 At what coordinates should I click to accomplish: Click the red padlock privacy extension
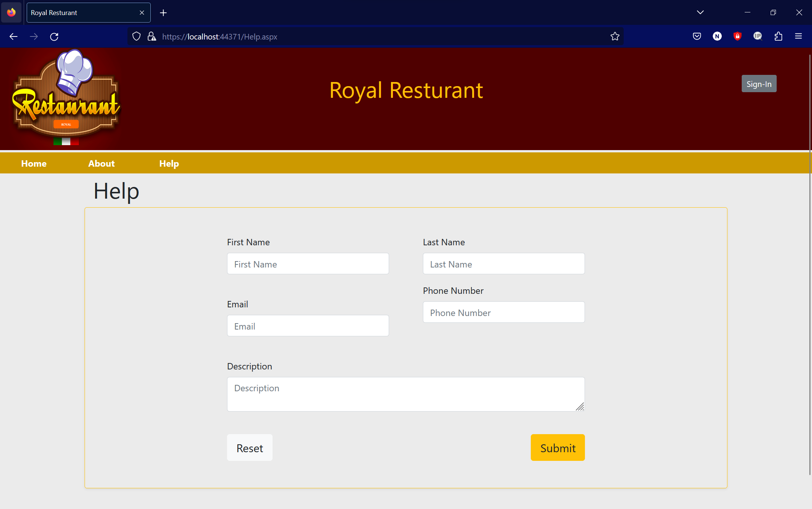tap(737, 36)
